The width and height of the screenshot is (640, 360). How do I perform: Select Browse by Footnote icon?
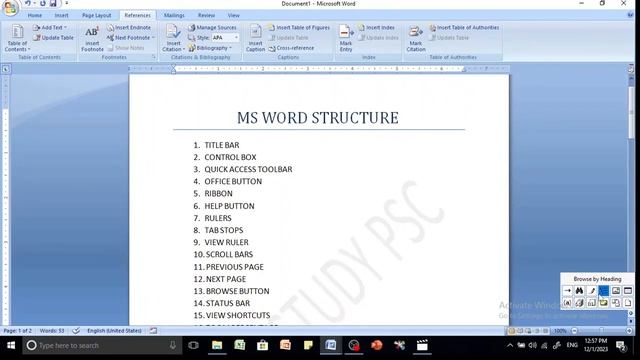click(592, 303)
